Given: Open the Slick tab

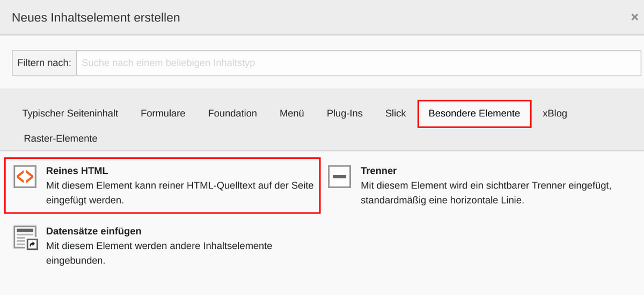Looking at the screenshot, I should (396, 113).
